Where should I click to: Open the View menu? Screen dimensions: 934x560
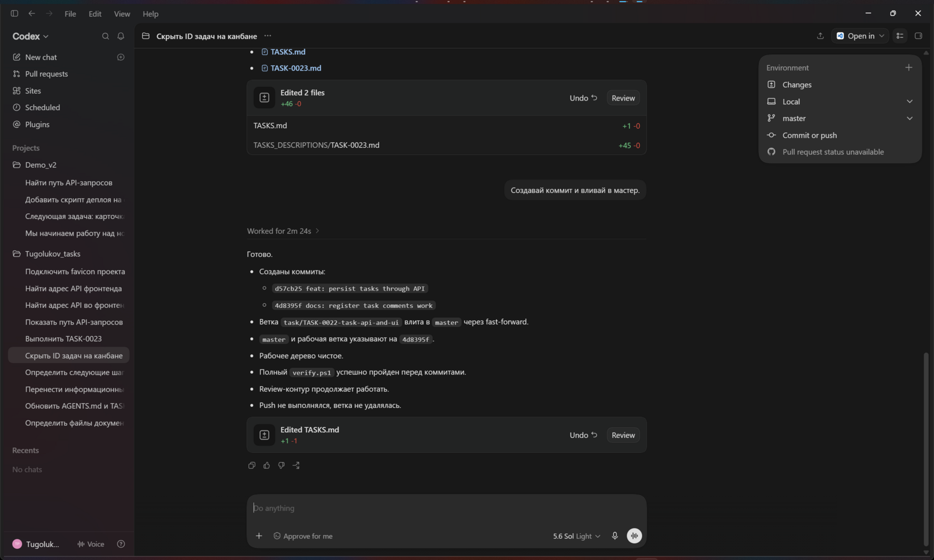coord(122,14)
